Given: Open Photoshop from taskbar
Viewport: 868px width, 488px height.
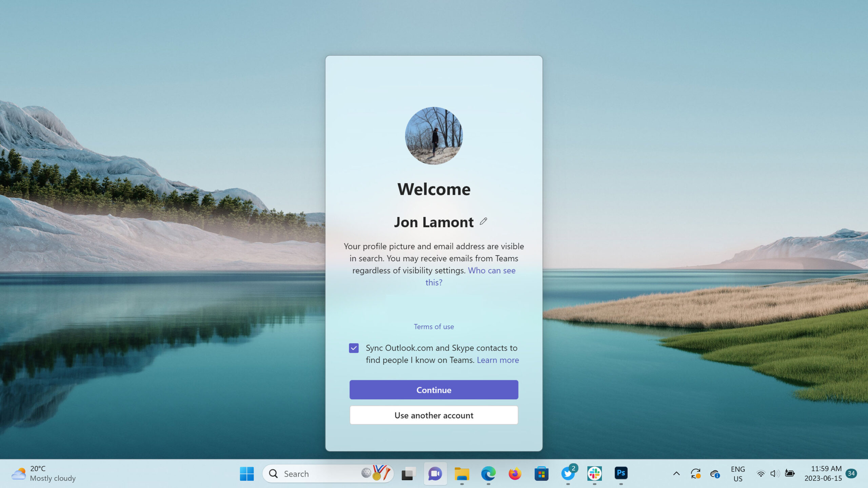Looking at the screenshot, I should tap(621, 473).
